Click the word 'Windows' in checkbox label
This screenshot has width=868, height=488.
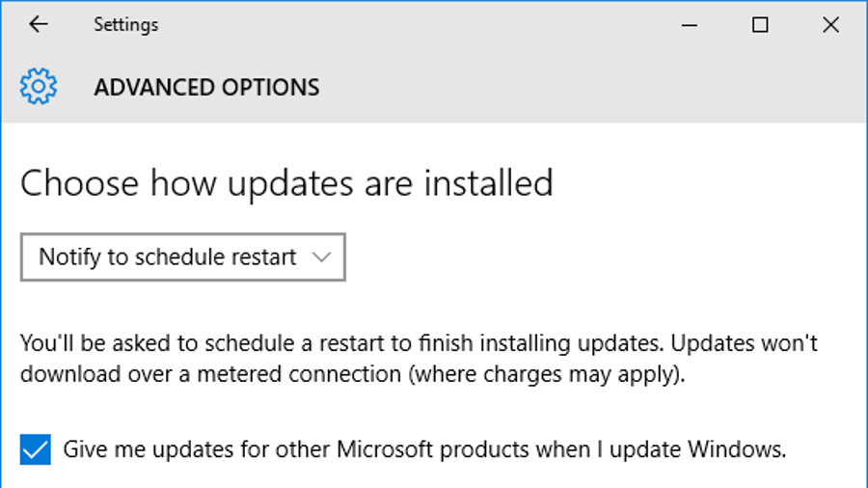(737, 449)
